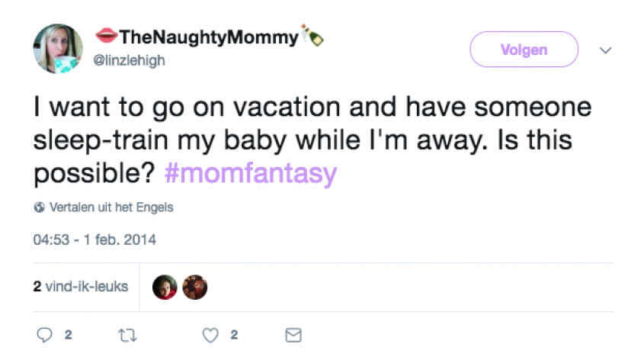Screen dimensions: 644x363
Task: Open the #momfantasy hashtag link
Action: pyautogui.click(x=250, y=174)
